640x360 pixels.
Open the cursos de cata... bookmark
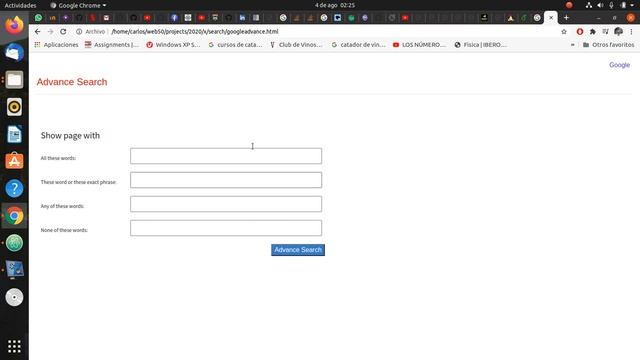[235, 45]
